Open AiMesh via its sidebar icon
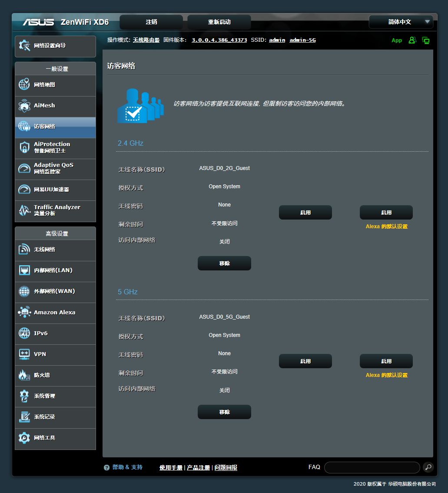The image size is (448, 493). tap(24, 106)
